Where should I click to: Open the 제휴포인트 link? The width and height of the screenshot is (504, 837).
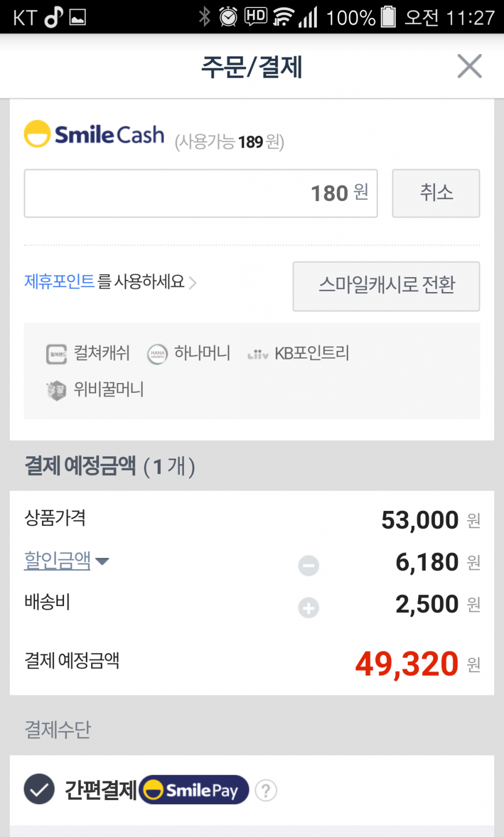(x=59, y=281)
